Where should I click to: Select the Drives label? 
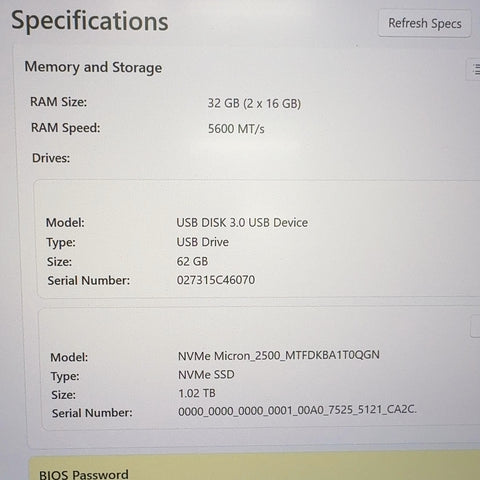coord(51,158)
